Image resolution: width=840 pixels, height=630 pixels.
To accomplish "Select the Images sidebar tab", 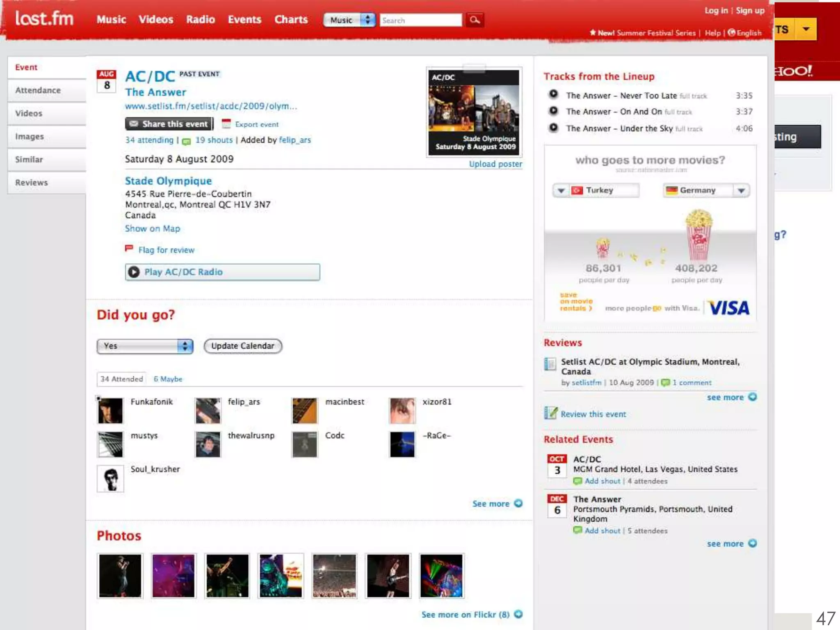I will [x=47, y=136].
